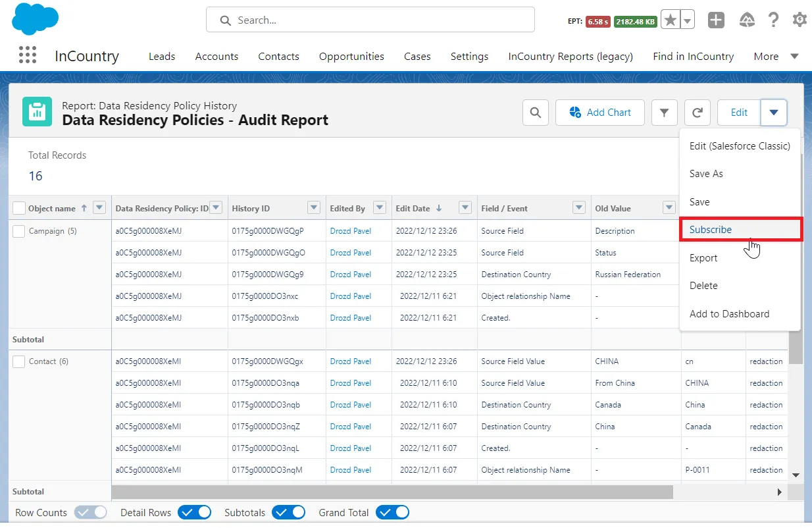The height and width of the screenshot is (528, 812).
Task: Click the filter funnel icon
Action: tap(664, 113)
